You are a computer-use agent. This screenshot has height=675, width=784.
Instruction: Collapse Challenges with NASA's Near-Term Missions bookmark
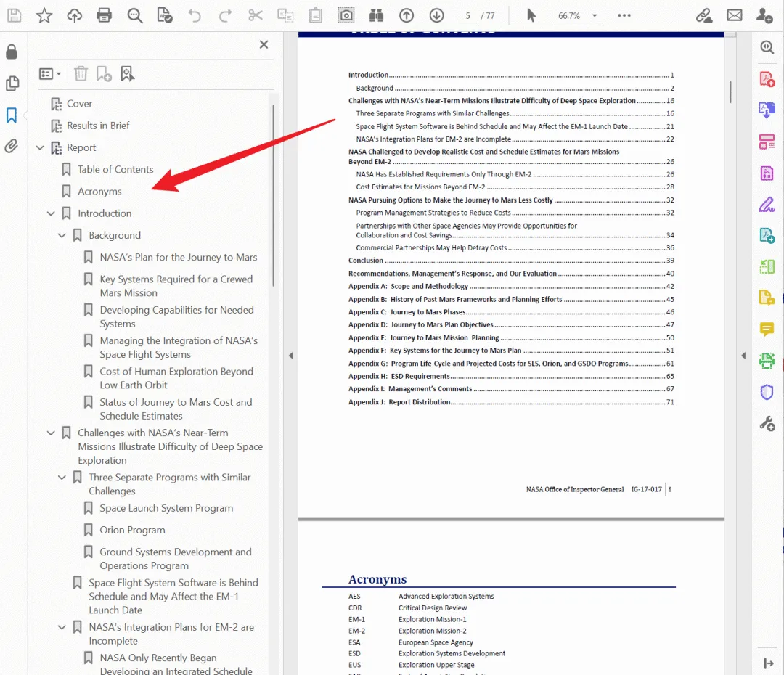(51, 433)
